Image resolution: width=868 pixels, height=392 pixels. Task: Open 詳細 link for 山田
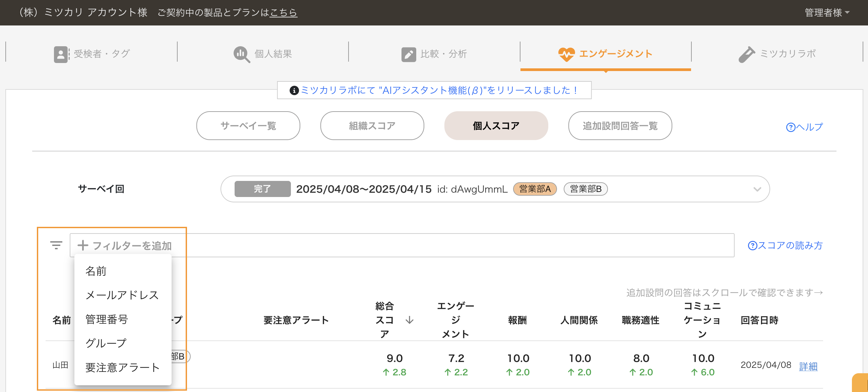808,366
